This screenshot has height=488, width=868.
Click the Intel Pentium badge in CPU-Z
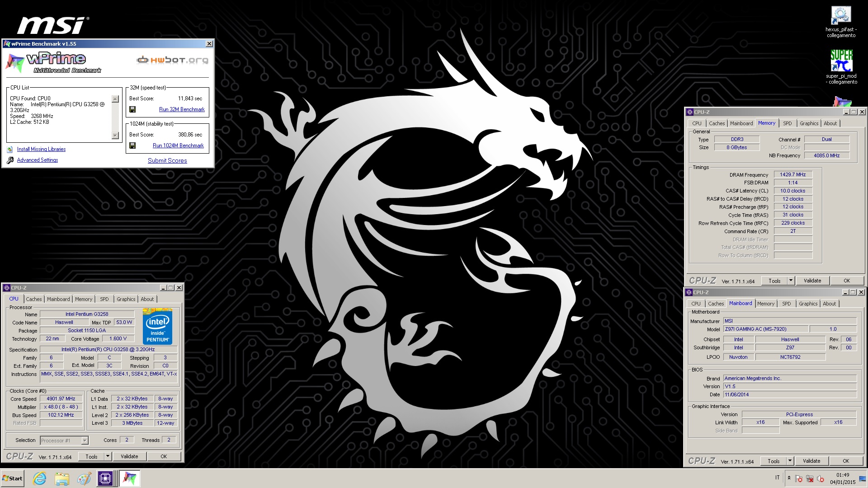pyautogui.click(x=157, y=327)
